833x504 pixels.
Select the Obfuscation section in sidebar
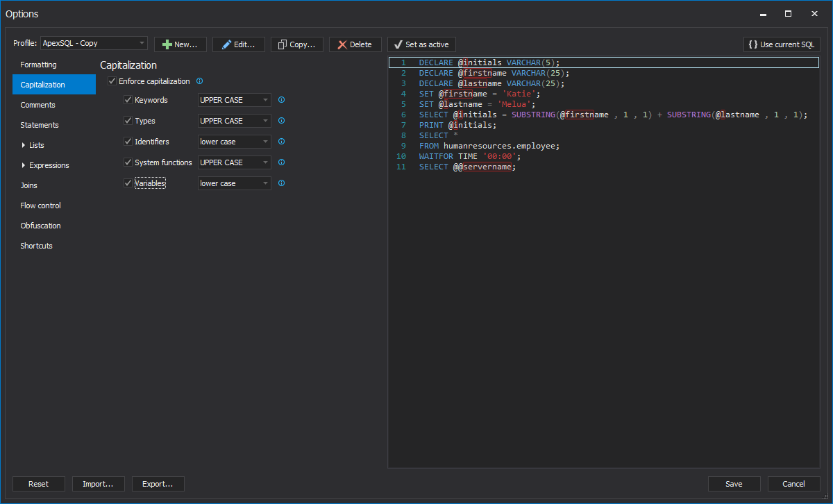(40, 226)
